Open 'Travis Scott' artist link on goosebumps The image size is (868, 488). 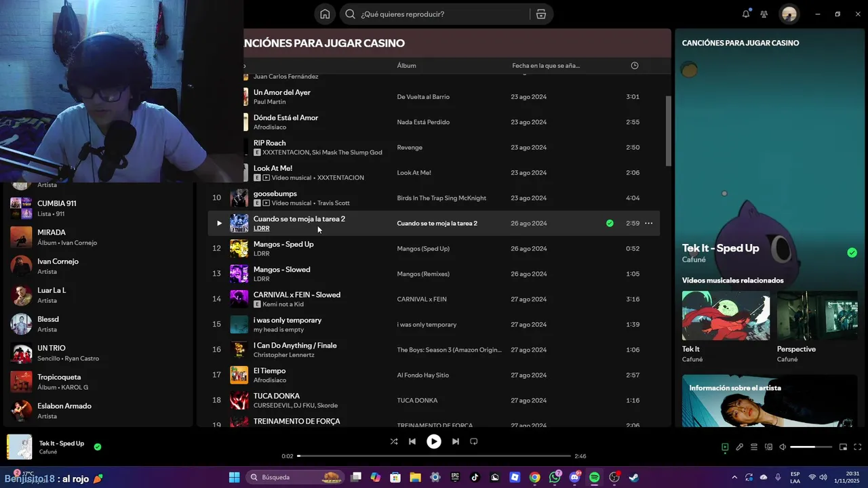[x=334, y=203]
